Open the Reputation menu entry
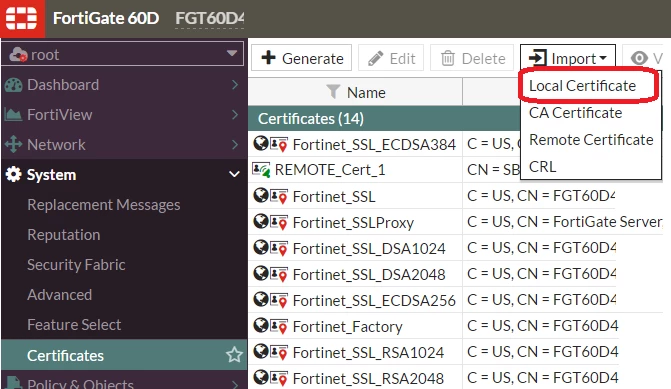 point(64,235)
